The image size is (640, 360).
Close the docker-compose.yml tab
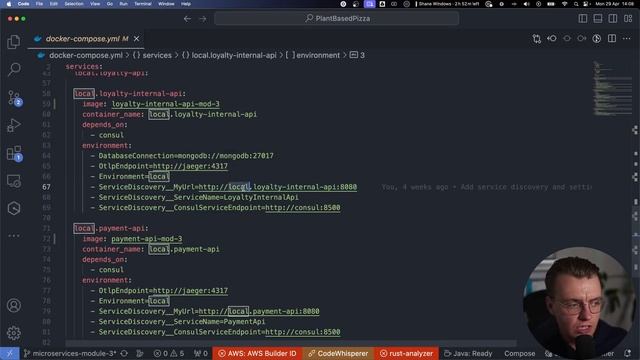click(136, 39)
